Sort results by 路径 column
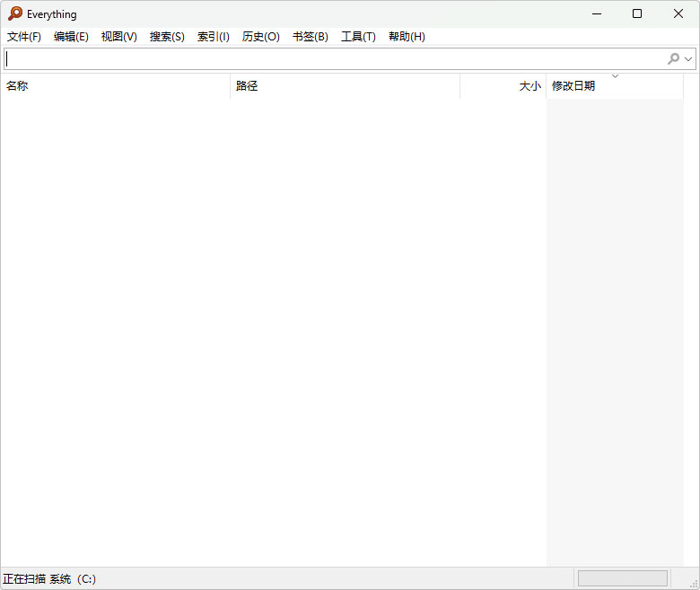700x590 pixels. (x=346, y=85)
